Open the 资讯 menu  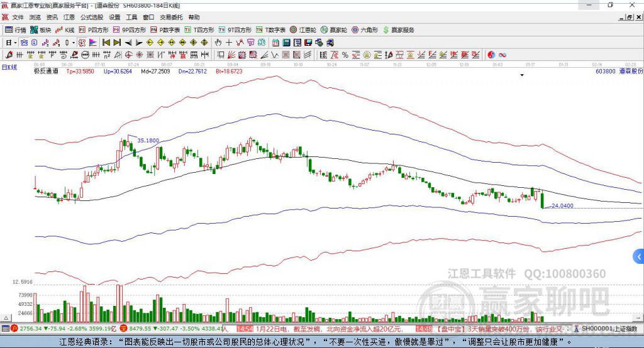(x=52, y=17)
